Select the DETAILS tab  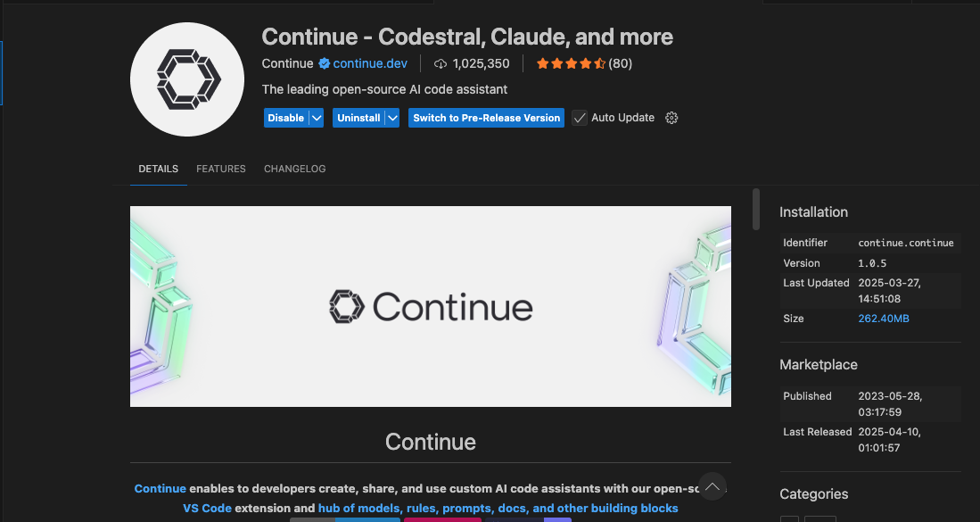(x=158, y=169)
